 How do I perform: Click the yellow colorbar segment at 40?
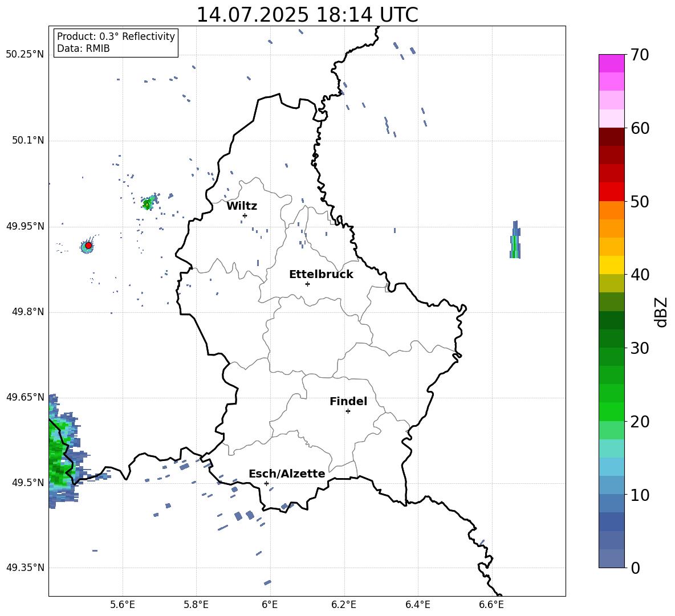tap(612, 265)
